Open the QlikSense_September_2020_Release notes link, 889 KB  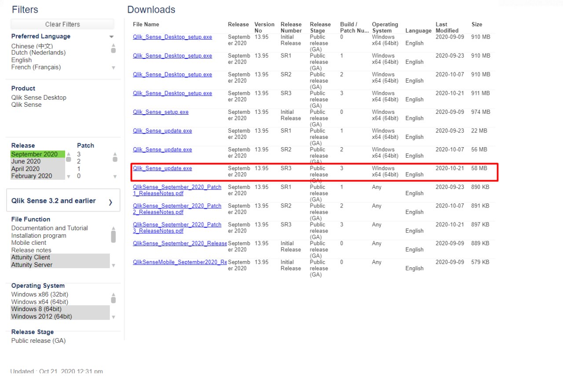(180, 243)
